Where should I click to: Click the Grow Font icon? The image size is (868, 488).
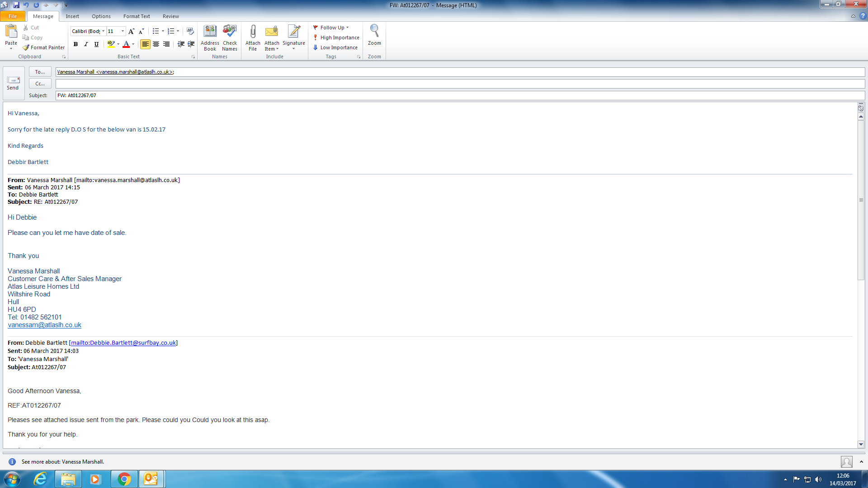tap(131, 31)
